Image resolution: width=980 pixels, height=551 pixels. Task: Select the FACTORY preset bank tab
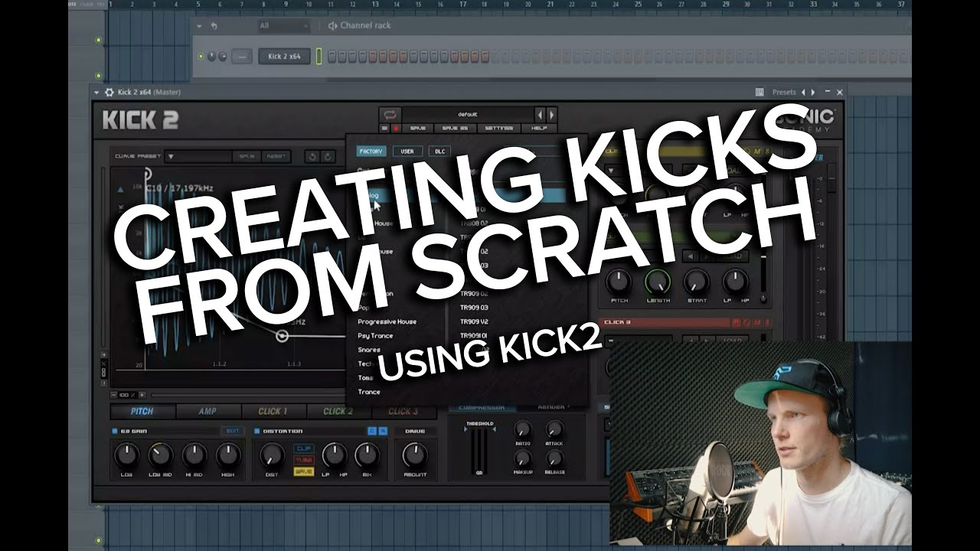click(371, 152)
